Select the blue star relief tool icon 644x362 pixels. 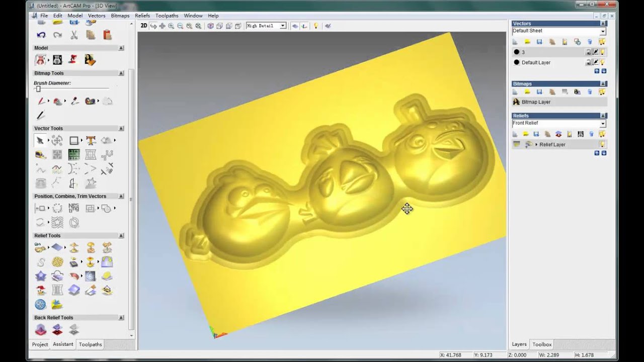(41, 276)
